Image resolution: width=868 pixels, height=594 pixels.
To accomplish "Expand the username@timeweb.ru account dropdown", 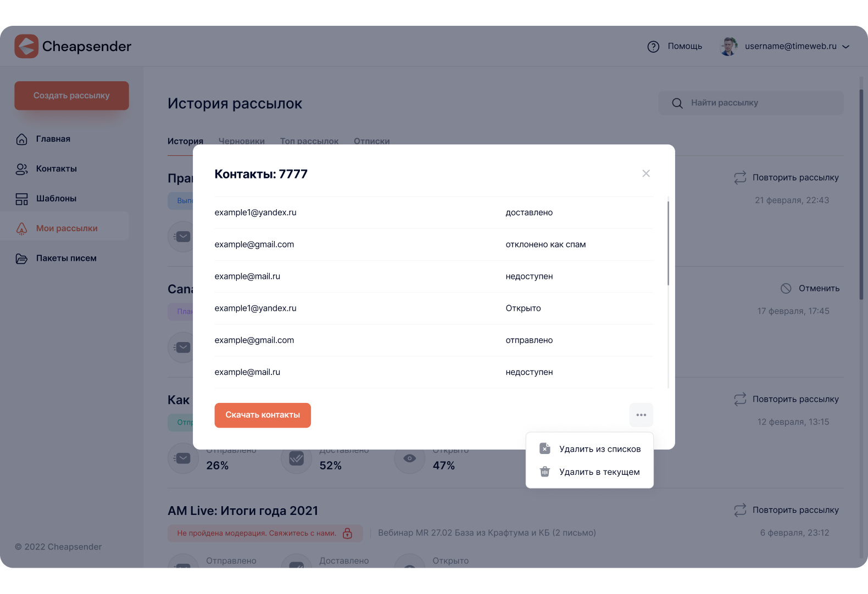I will pos(846,47).
